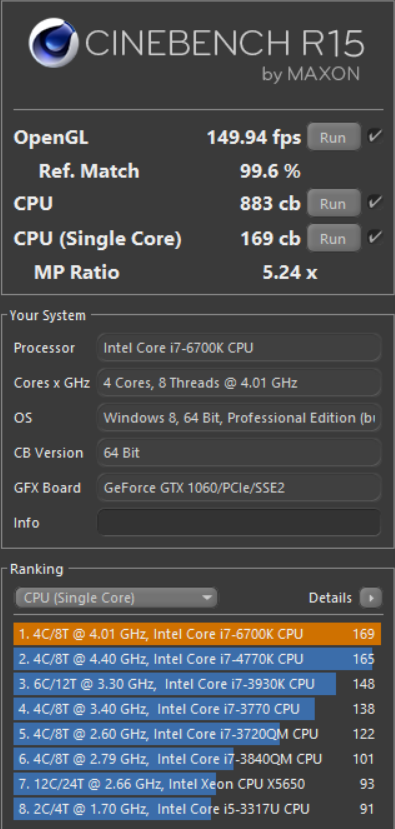This screenshot has height=829, width=395.
Task: Click the OS field showing Windows 8
Action: coord(239,418)
